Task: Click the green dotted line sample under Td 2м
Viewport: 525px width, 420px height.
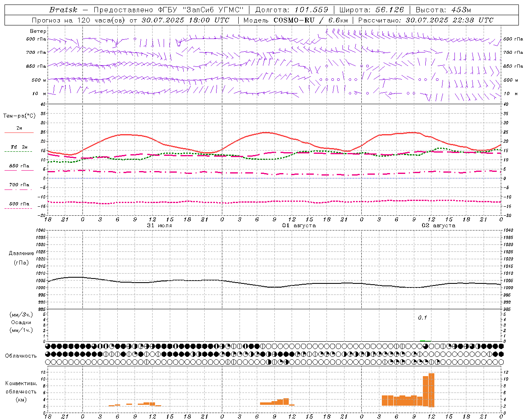Action: pos(18,152)
